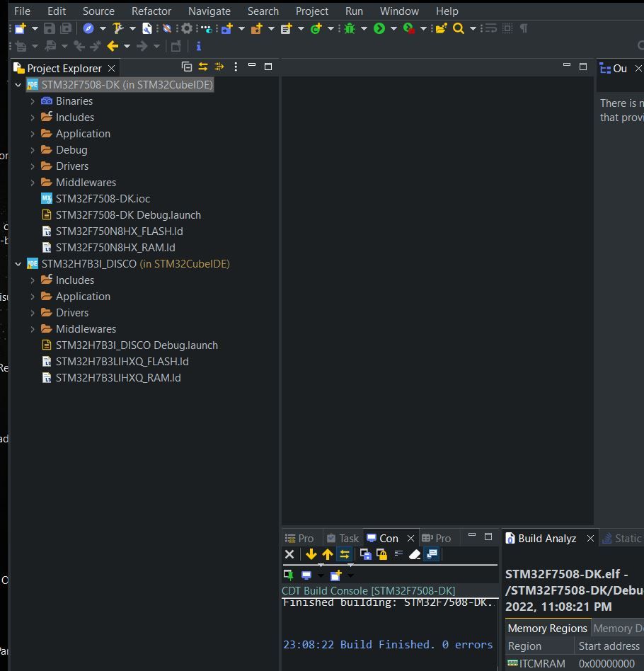This screenshot has width=644, height=671.
Task: Select STM32H7B3LIHXQ_RAM.ld file
Action: (x=118, y=378)
